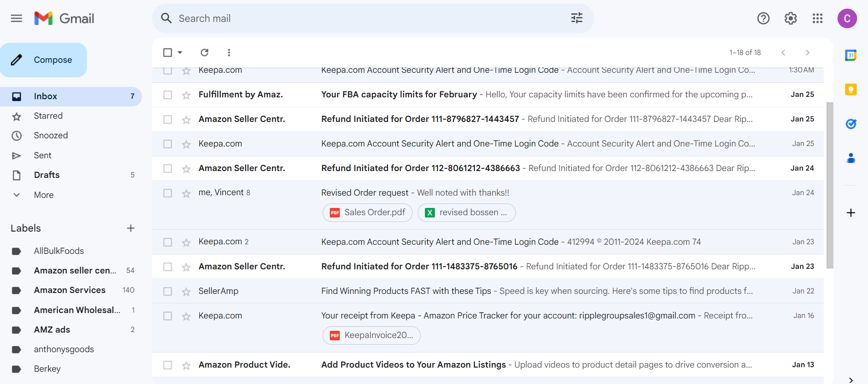Image resolution: width=868 pixels, height=384 pixels.
Task: Go to the previous page of emails
Action: coord(783,52)
